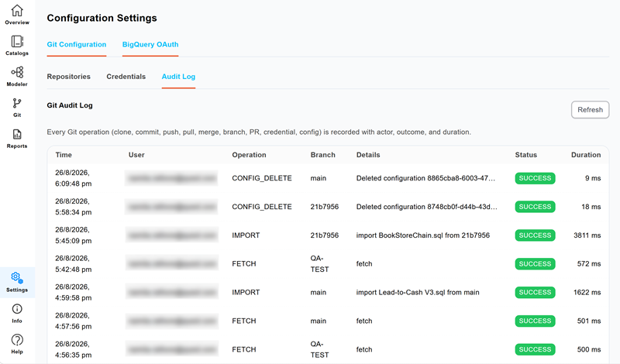620x364 pixels.
Task: Switch to Git Configuration tab
Action: (77, 45)
